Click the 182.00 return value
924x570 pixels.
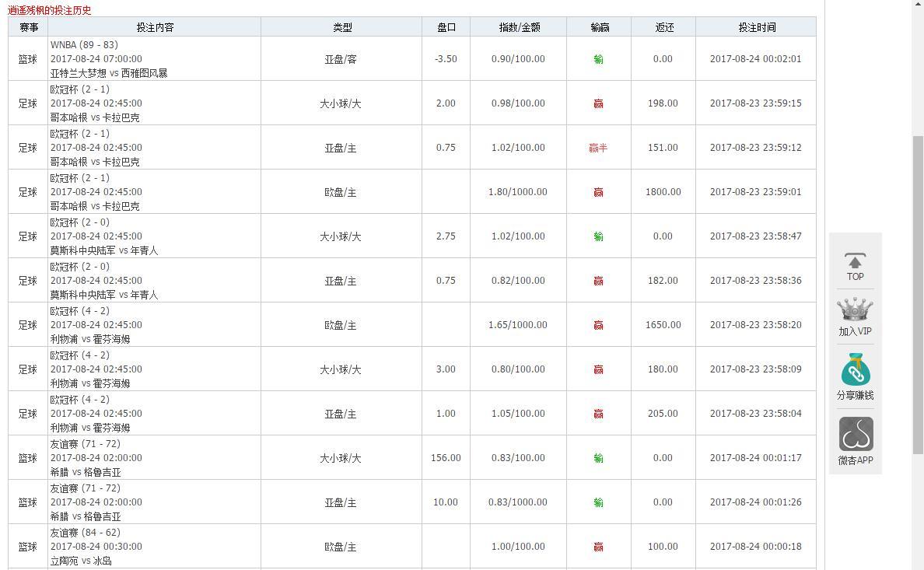tap(663, 280)
